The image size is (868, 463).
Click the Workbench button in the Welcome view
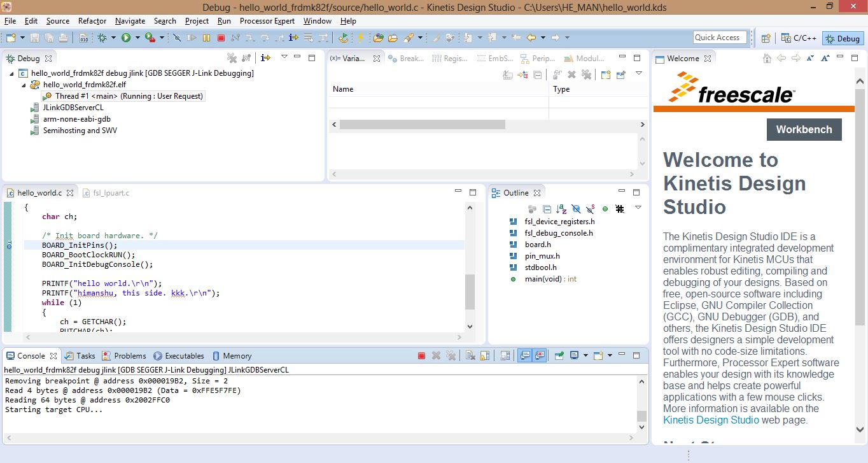pos(804,129)
